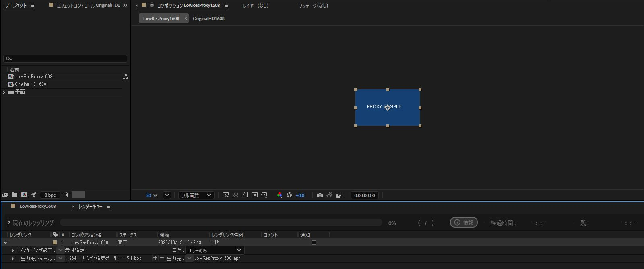Click the preview-time copy icon next to snapshot

(339, 195)
